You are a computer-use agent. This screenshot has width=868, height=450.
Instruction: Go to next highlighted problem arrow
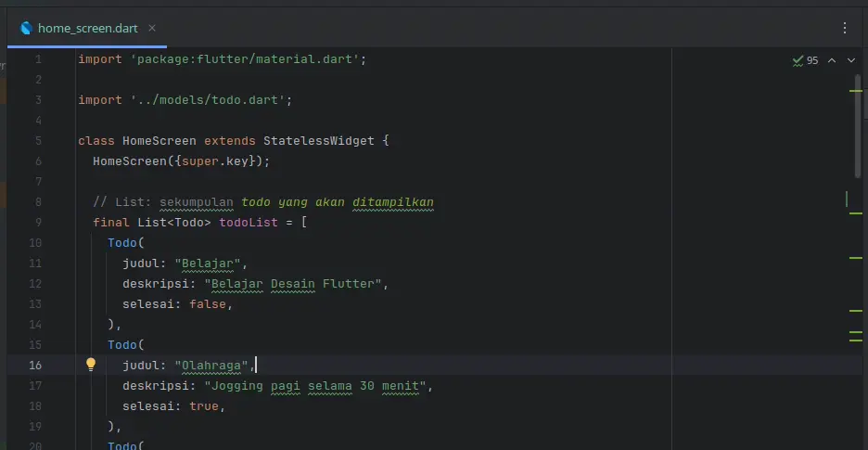click(851, 60)
